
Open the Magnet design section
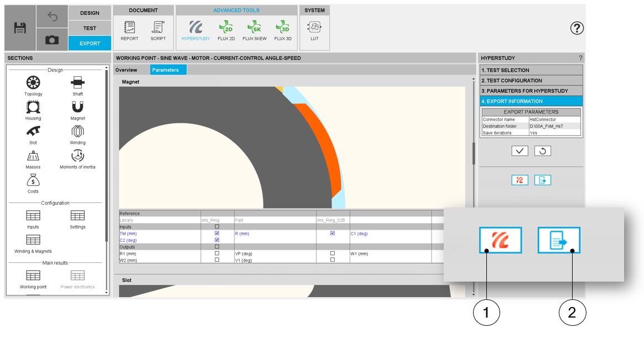(x=77, y=108)
